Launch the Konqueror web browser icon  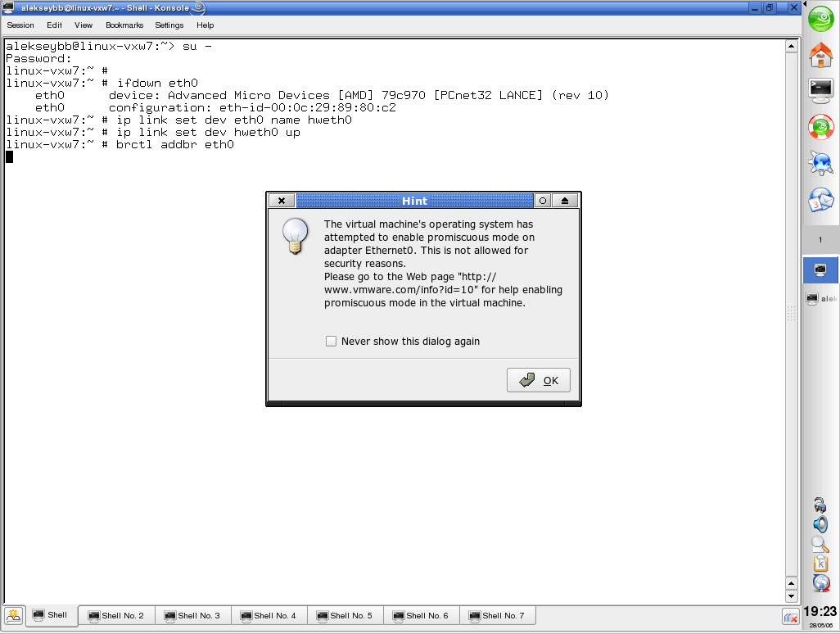coord(820,163)
